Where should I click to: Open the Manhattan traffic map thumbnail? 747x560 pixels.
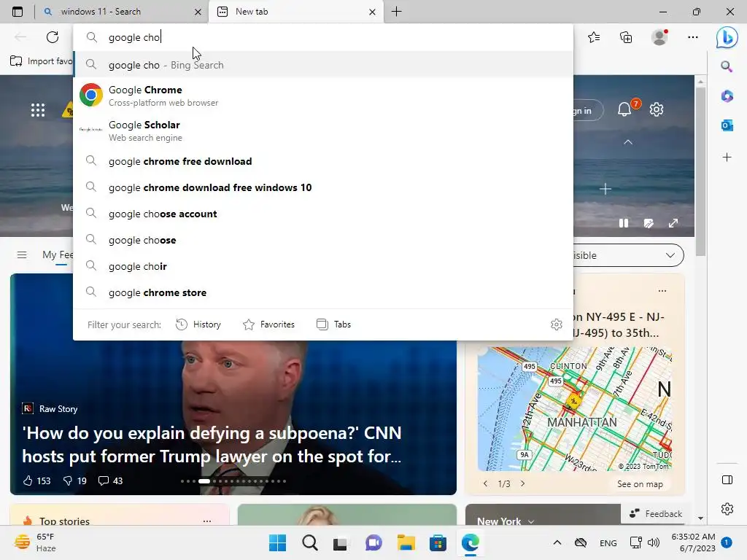[x=575, y=408]
